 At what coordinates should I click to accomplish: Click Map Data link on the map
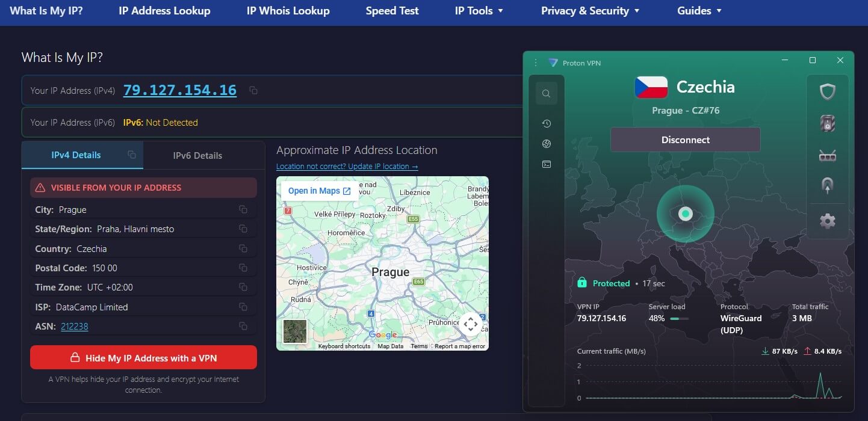391,346
